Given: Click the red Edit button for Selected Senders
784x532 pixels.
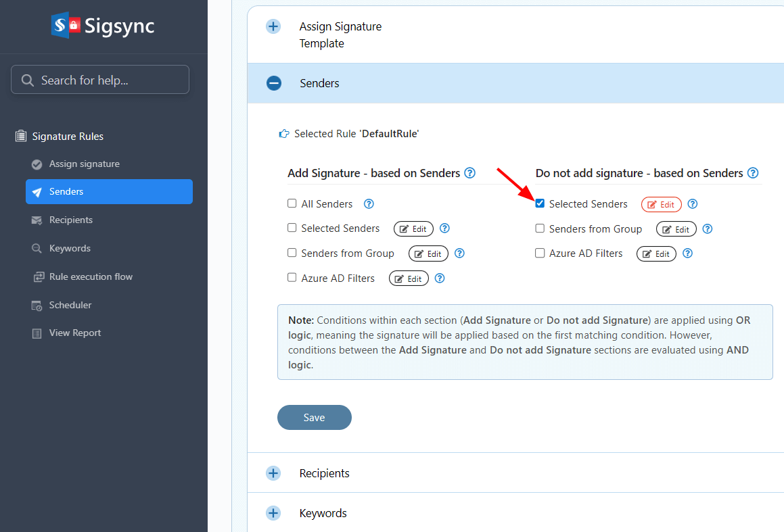Looking at the screenshot, I should (x=661, y=204).
